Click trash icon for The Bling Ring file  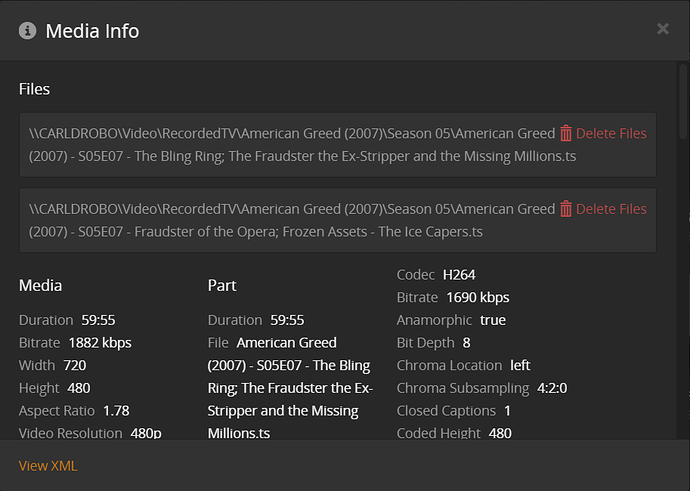(x=566, y=133)
